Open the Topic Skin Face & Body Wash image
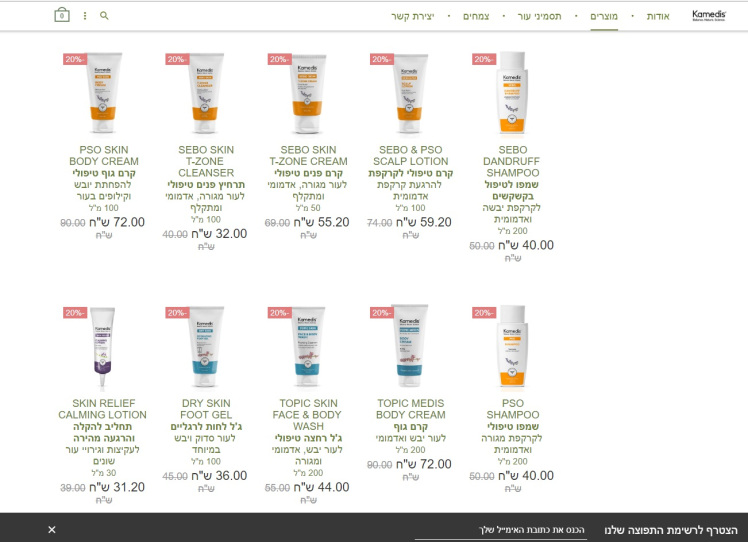The height and width of the screenshot is (542, 748). (308, 346)
